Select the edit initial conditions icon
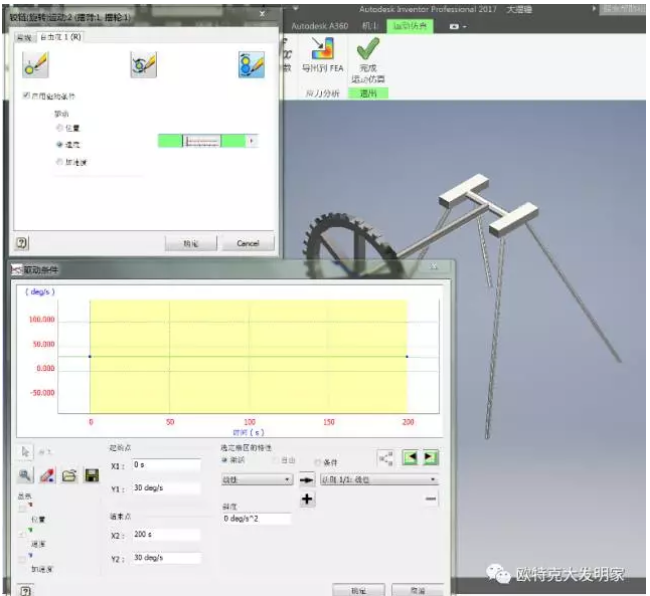Screen dimensions: 650x596 35,65
